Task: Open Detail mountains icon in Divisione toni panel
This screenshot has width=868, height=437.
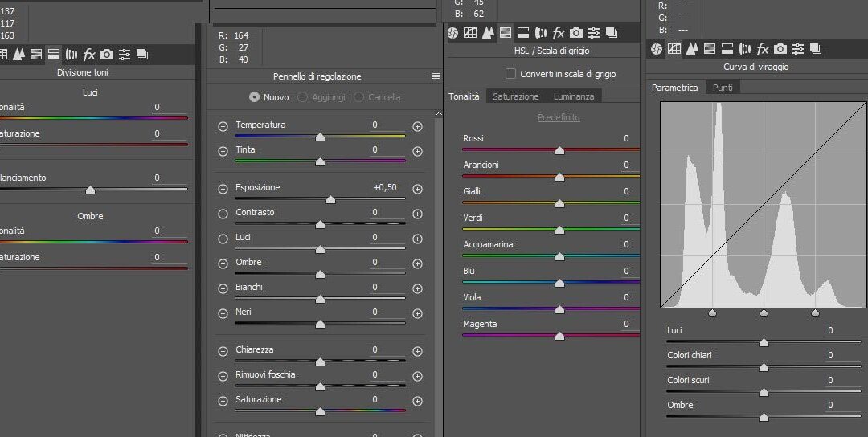Action: coord(18,54)
